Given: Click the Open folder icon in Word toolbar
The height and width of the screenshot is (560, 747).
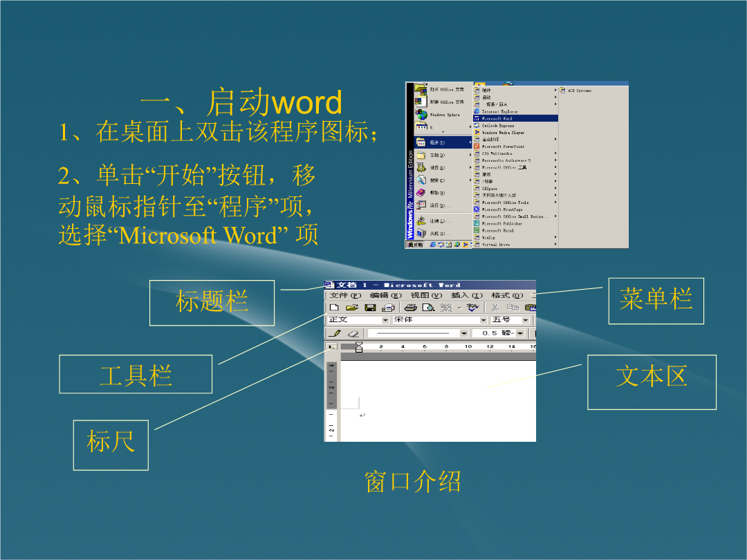Looking at the screenshot, I should [x=352, y=308].
